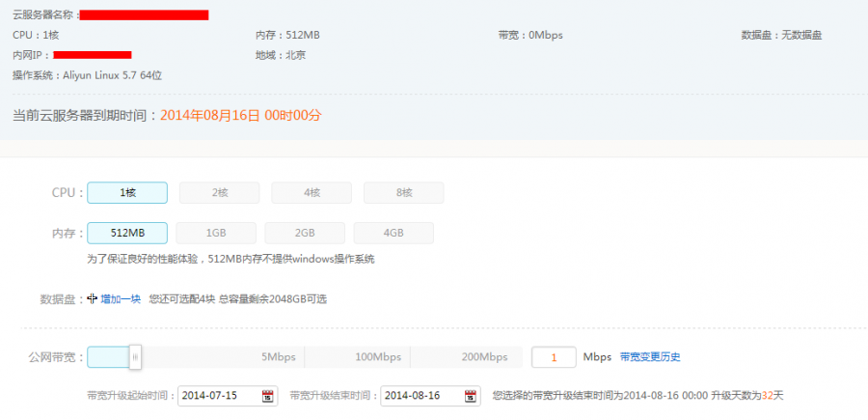Click the 200Mbps segment on bandwidth slider
Image resolution: width=868 pixels, height=420 pixels.
[466, 357]
